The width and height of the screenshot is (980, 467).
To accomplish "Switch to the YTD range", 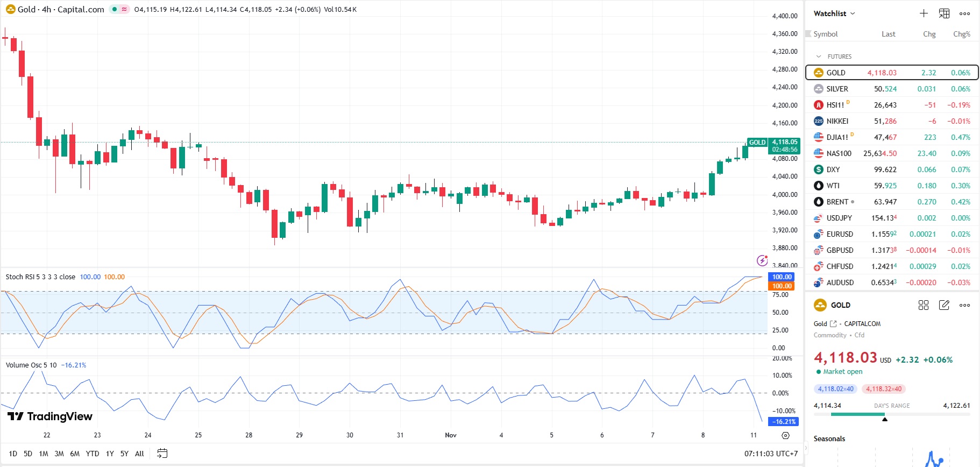I will 93,454.
